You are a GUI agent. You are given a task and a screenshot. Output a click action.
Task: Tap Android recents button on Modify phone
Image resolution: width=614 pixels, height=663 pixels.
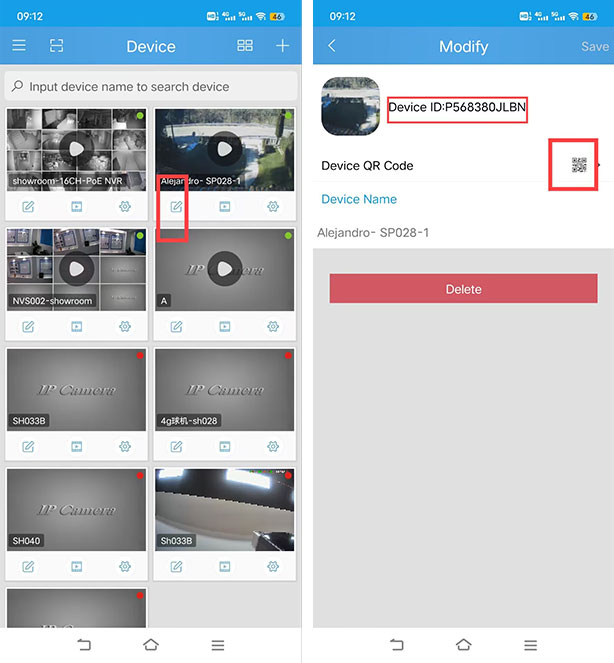pos(530,645)
